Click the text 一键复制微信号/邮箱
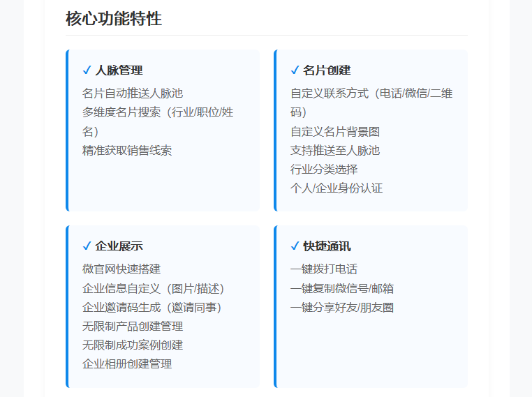The width and height of the screenshot is (532, 397). 342,289
